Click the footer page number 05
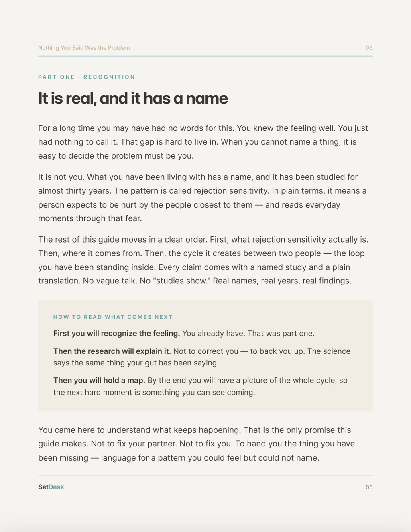The width and height of the screenshot is (411, 532). 369,487
